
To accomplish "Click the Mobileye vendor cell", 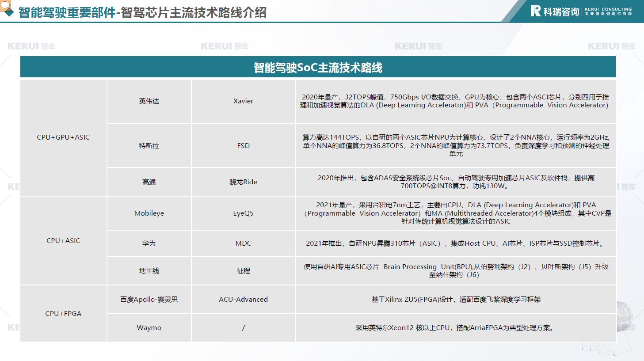I will point(149,213).
